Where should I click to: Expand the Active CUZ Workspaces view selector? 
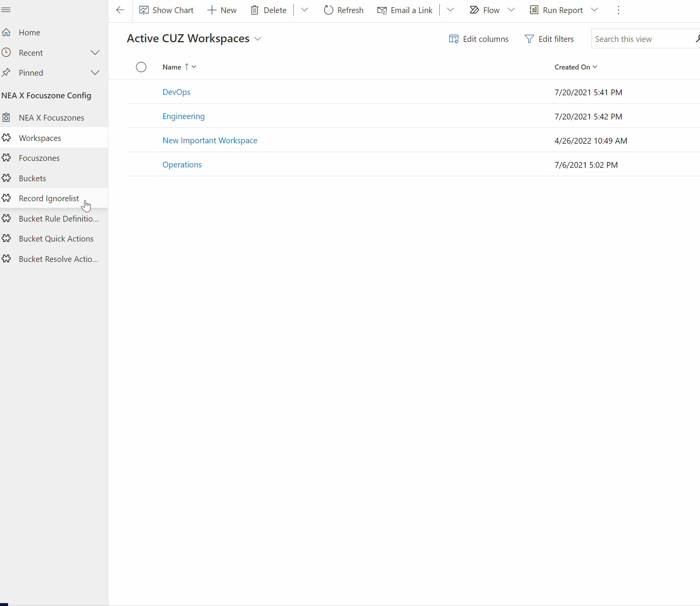(x=258, y=39)
